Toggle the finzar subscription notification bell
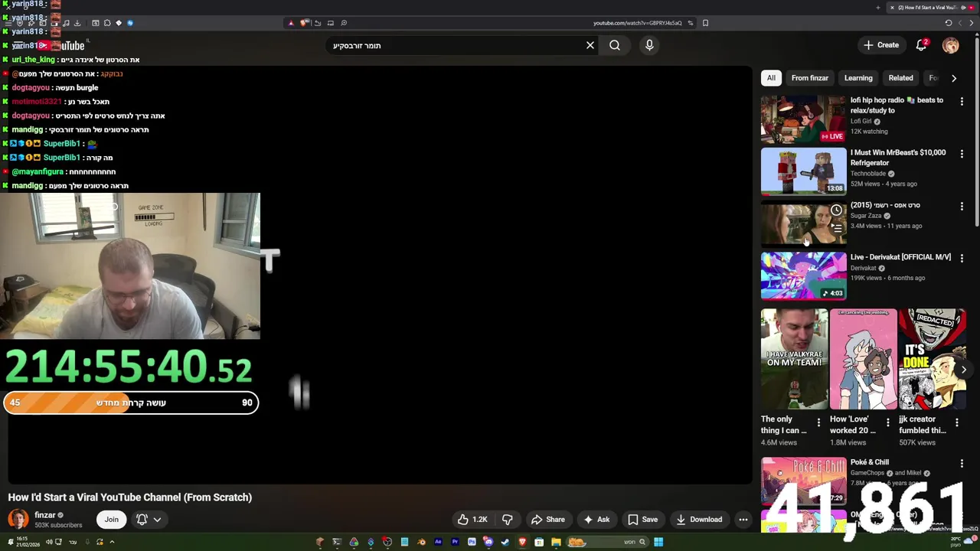The height and width of the screenshot is (551, 980). pos(142,520)
